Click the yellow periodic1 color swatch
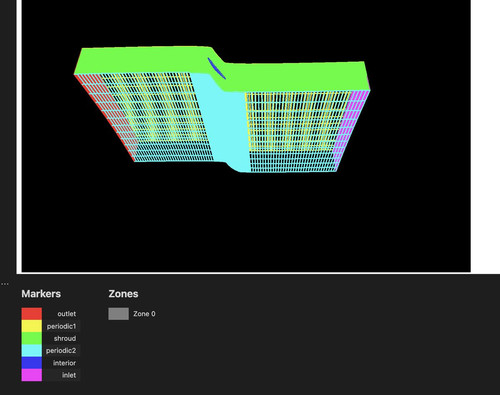 click(32, 326)
